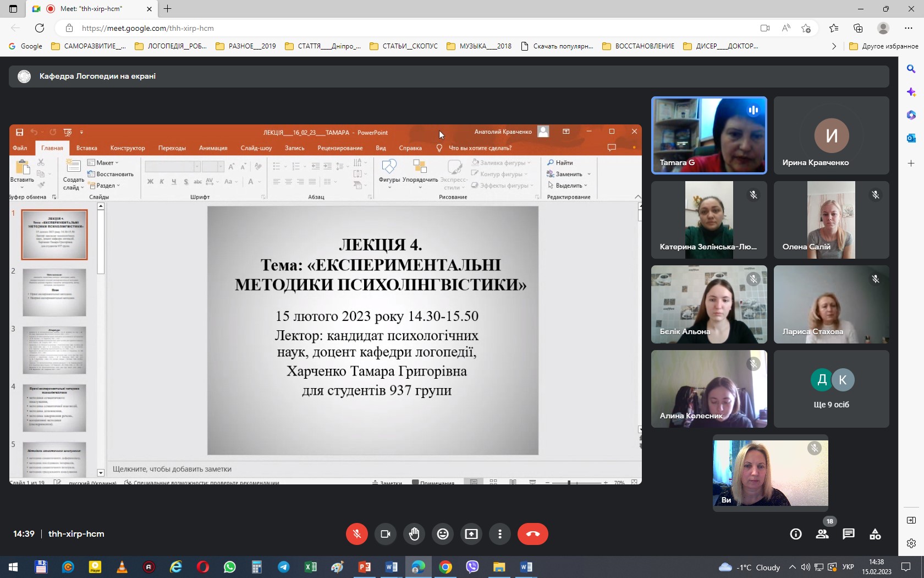Open Edge sidebar settings gear
The image size is (924, 578).
(x=911, y=543)
